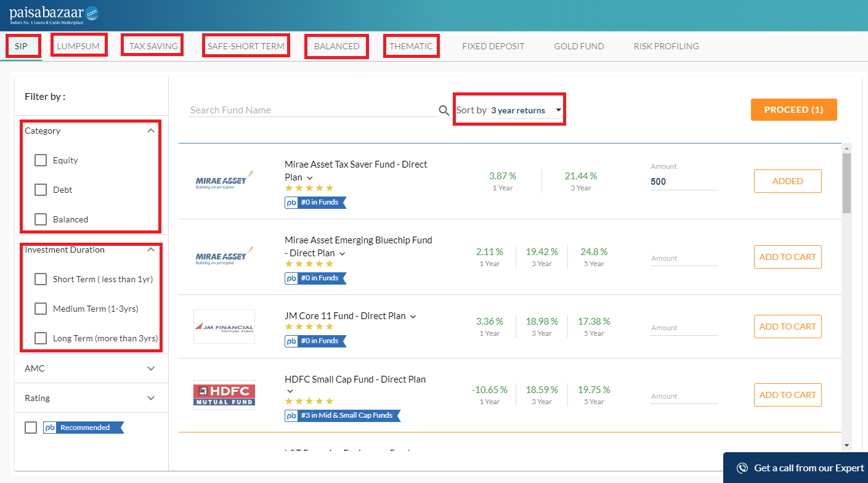Click the HDFC Mutual Fund logo
868x483 pixels.
pos(224,395)
